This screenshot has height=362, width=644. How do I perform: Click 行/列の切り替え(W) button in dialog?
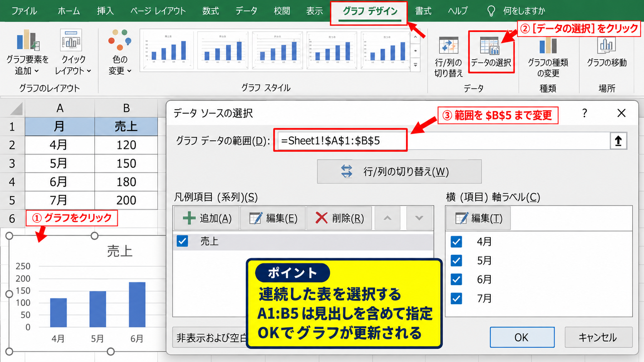tap(399, 172)
